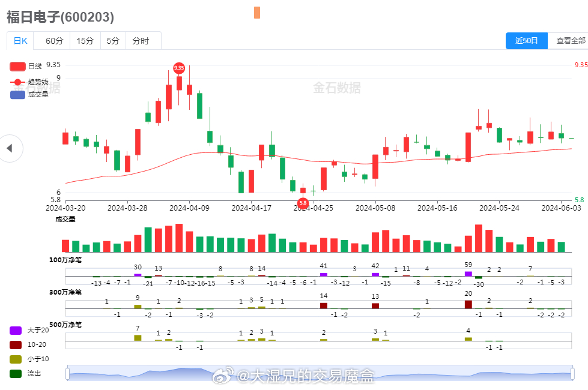Toggle the 成交量 volume legend
This screenshot has height=390, width=588.
point(17,94)
